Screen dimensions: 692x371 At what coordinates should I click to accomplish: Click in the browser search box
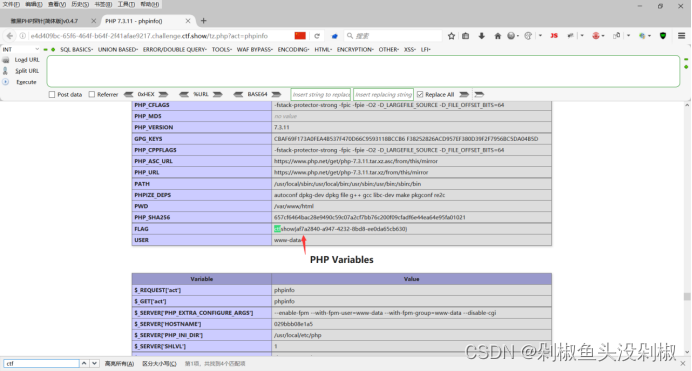coord(393,36)
